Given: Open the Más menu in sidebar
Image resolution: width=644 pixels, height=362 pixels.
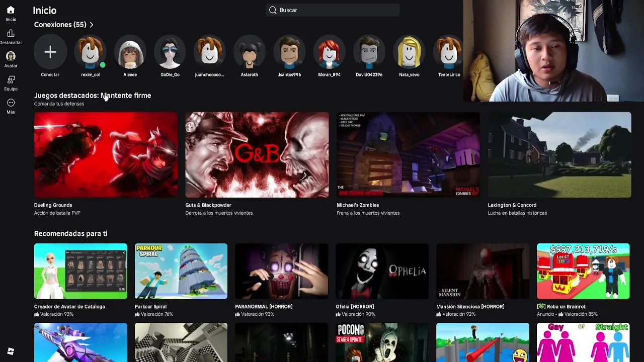Looking at the screenshot, I should click(x=11, y=103).
